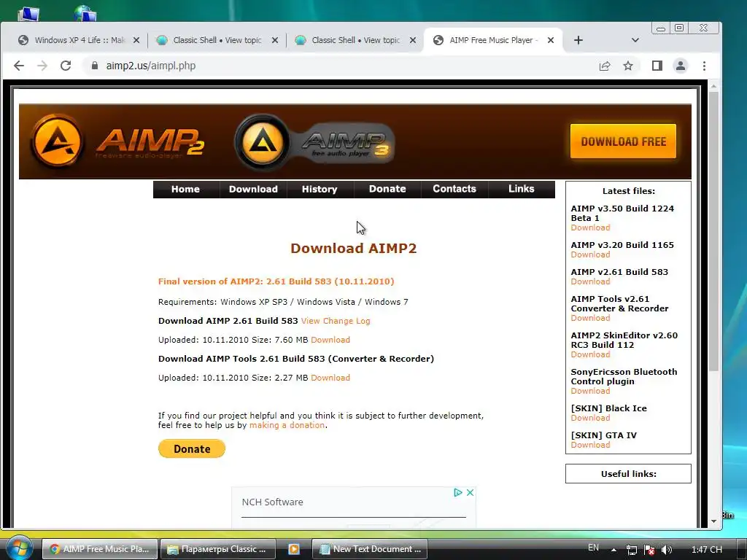
Task: Download AIMP v2.61 Build 583 in sidebar
Action: pyautogui.click(x=590, y=282)
